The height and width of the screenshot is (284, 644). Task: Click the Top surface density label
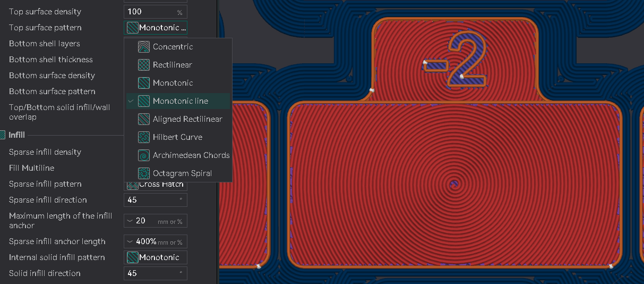[45, 12]
